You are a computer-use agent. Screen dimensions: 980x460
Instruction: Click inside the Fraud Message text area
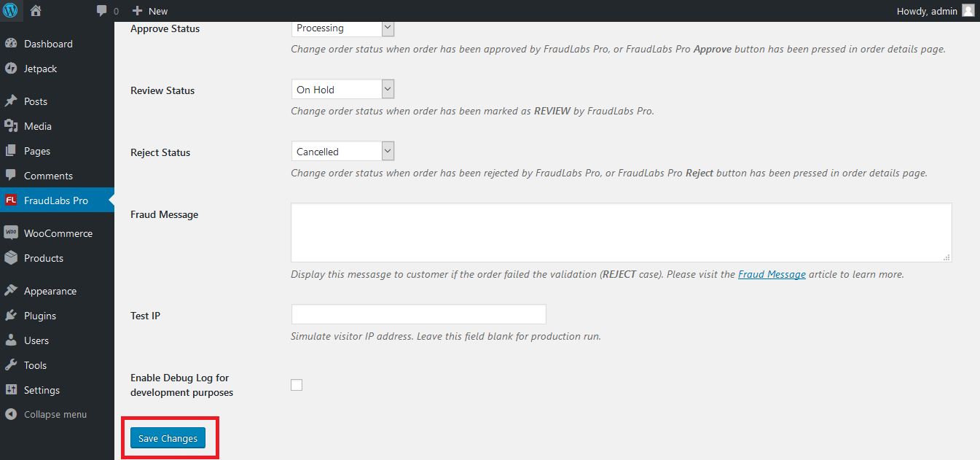(621, 233)
